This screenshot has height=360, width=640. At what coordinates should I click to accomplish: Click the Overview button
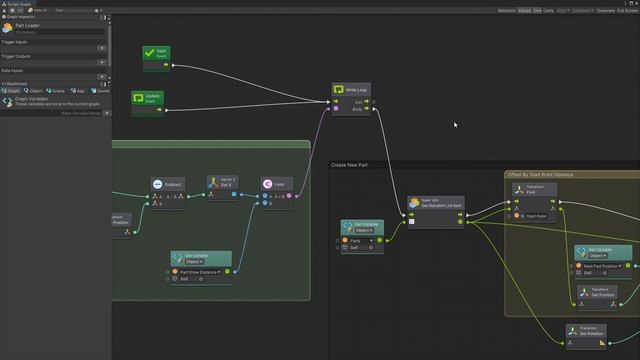pyautogui.click(x=606, y=11)
